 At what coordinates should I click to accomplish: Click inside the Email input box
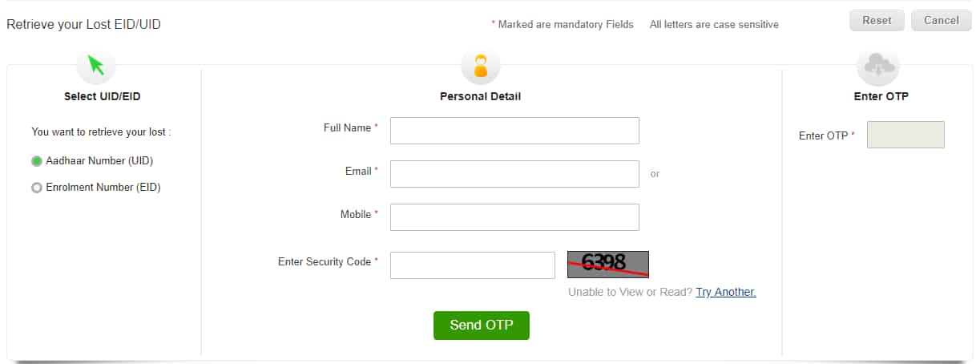click(514, 174)
